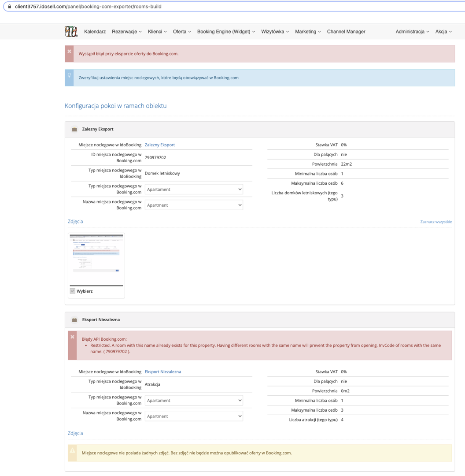
Task: Click the Booking.com ID value 790979702
Action: click(155, 157)
